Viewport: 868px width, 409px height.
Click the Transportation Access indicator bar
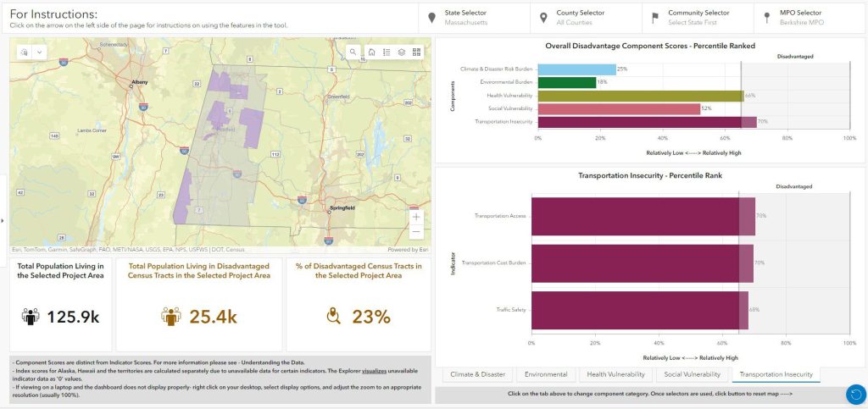point(643,216)
